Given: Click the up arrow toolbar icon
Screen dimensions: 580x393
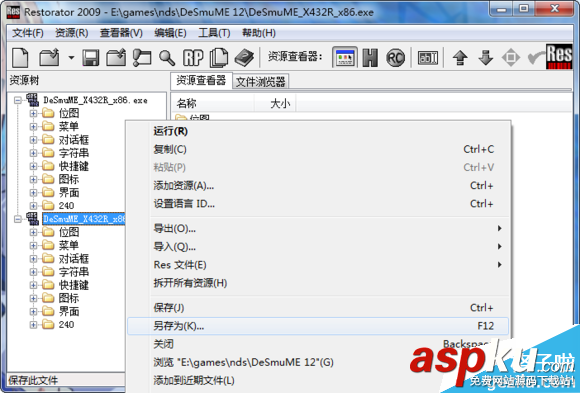Looking at the screenshot, I should (460, 58).
